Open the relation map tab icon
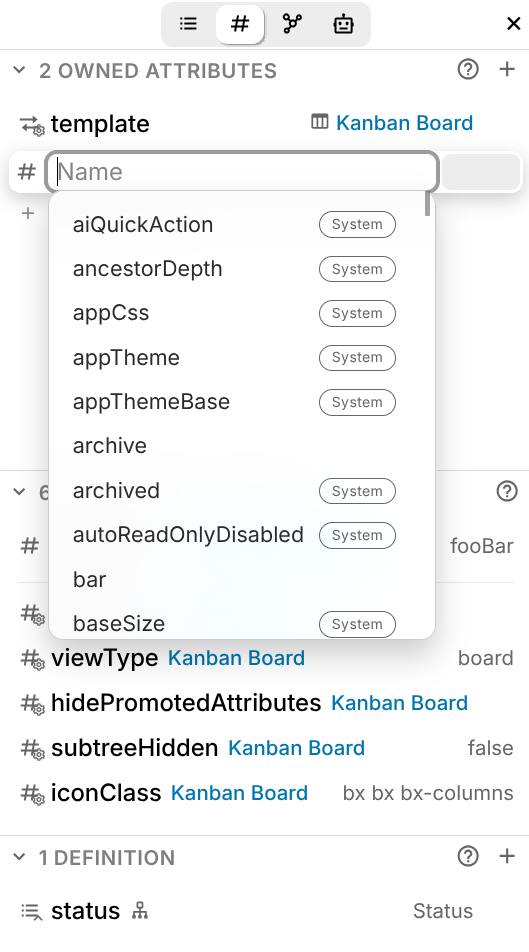The image size is (529, 952). (x=292, y=24)
